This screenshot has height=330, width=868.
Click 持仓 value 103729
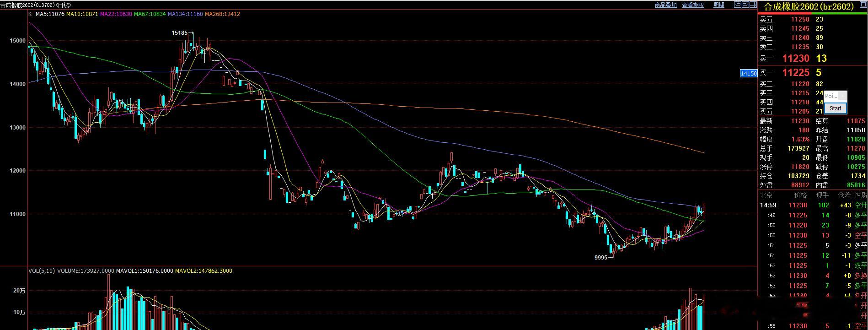point(798,176)
